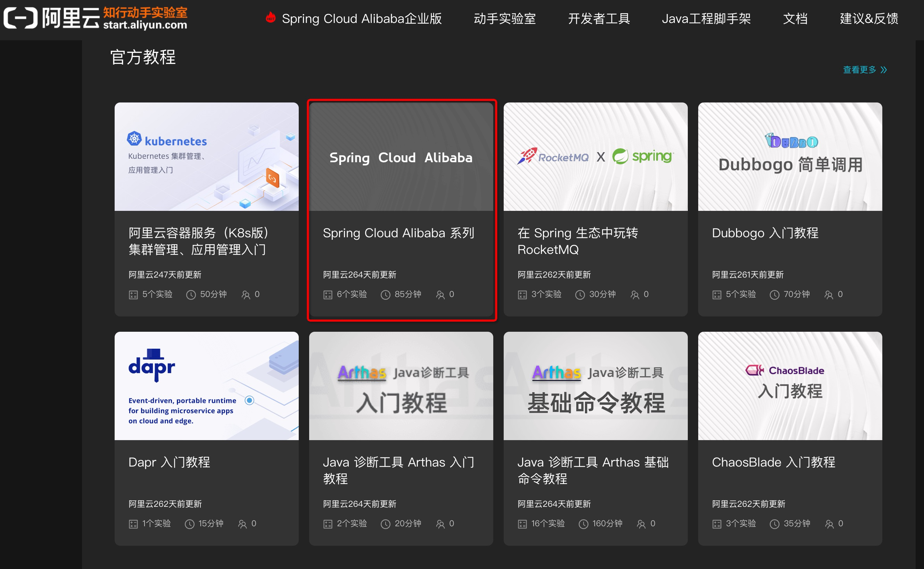Click clock icon beside 35分钟
The image size is (924, 569).
[775, 524]
